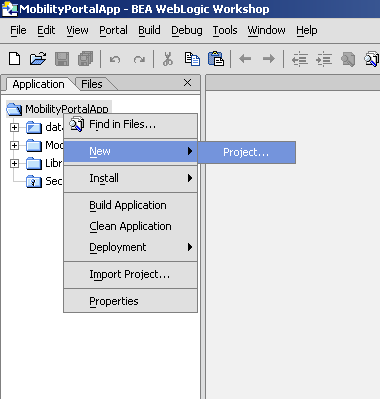This screenshot has height=399, width=380.
Task: Open the Portal menu
Action: pos(113,30)
